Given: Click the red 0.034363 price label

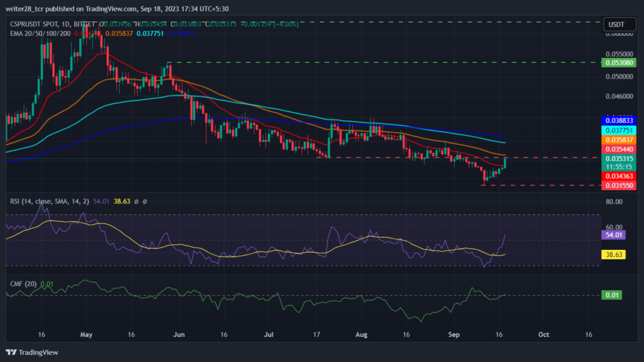Looking at the screenshot, I should [x=619, y=176].
